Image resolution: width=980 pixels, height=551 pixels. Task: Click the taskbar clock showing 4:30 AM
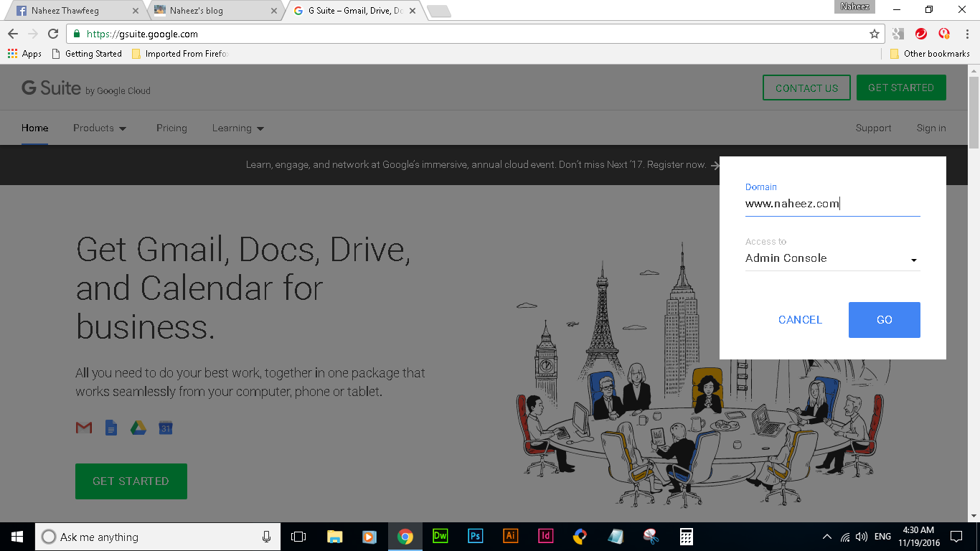(x=918, y=537)
